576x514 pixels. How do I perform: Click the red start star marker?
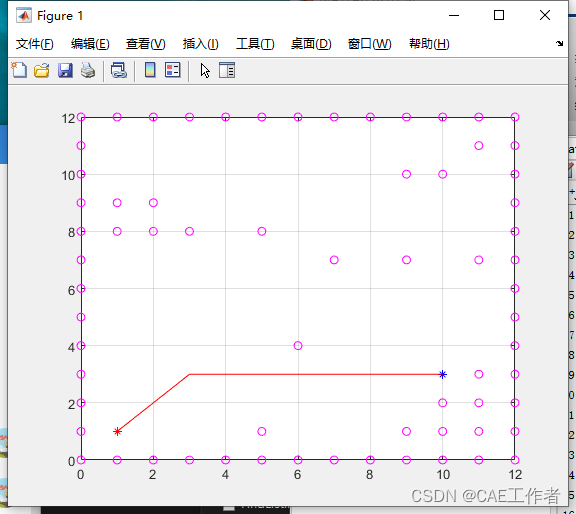[117, 431]
